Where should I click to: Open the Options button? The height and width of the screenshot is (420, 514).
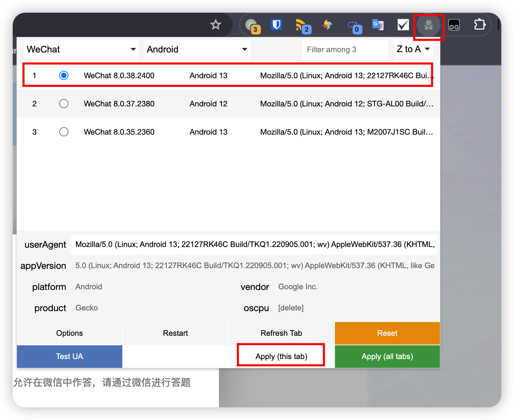tap(69, 333)
